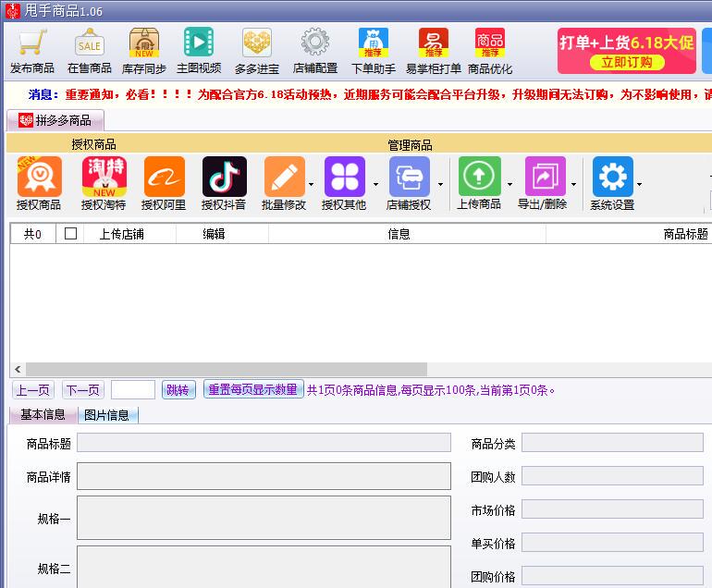This screenshot has height=588, width=712.
Task: Open 商品优化 recommended icon
Action: [490, 43]
